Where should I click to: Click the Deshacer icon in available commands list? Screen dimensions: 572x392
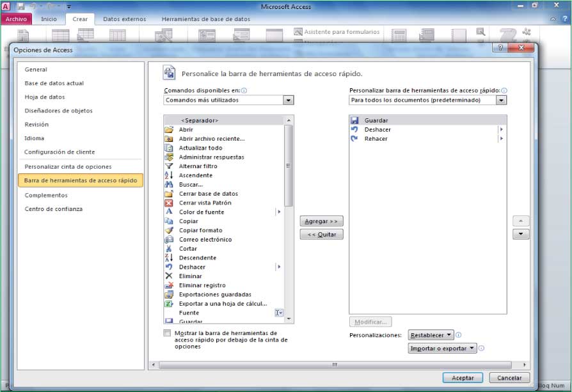[x=168, y=267]
